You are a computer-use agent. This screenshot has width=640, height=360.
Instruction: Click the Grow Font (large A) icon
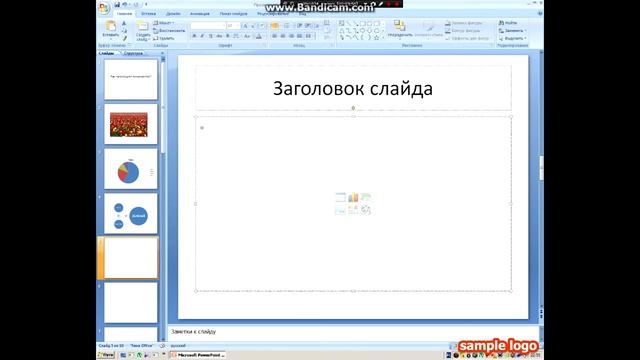click(245, 26)
